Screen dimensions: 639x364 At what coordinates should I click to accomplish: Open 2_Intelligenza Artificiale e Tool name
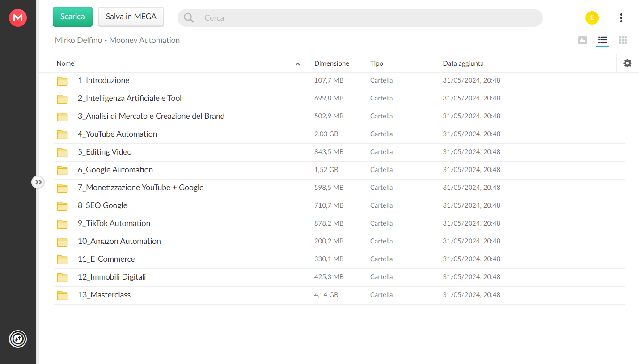coord(130,98)
